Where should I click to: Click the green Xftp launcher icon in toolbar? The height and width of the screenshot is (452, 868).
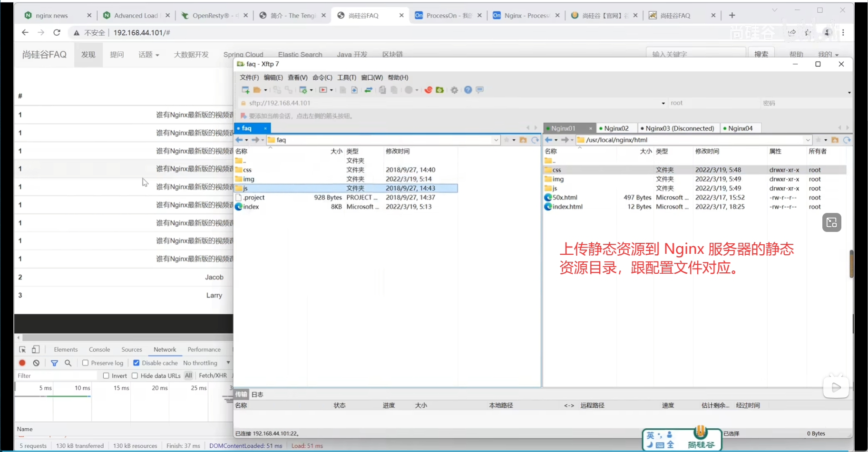point(440,90)
